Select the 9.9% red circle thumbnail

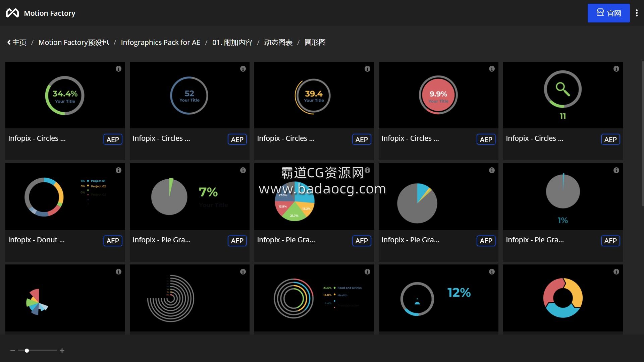click(x=438, y=95)
